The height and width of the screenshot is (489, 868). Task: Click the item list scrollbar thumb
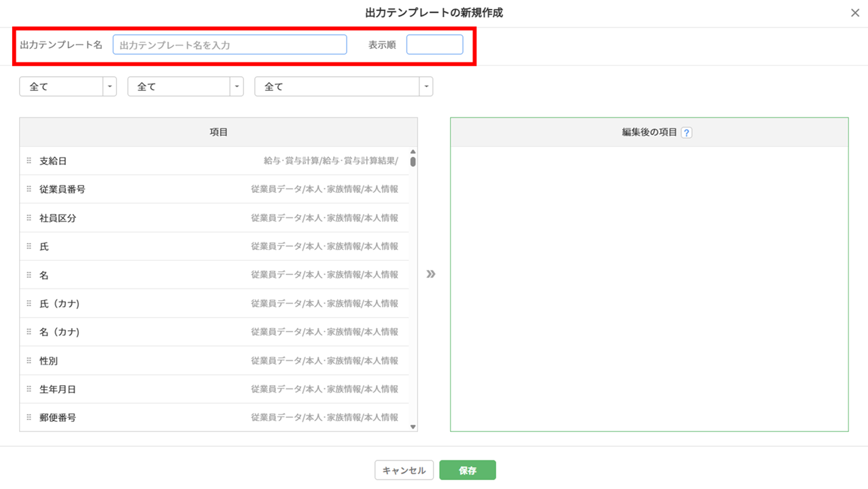point(413,162)
